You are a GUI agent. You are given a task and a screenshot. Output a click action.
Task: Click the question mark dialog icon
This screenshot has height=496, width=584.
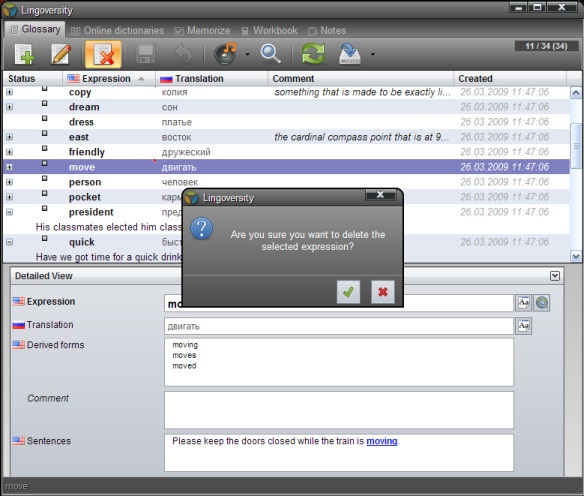[x=201, y=228]
